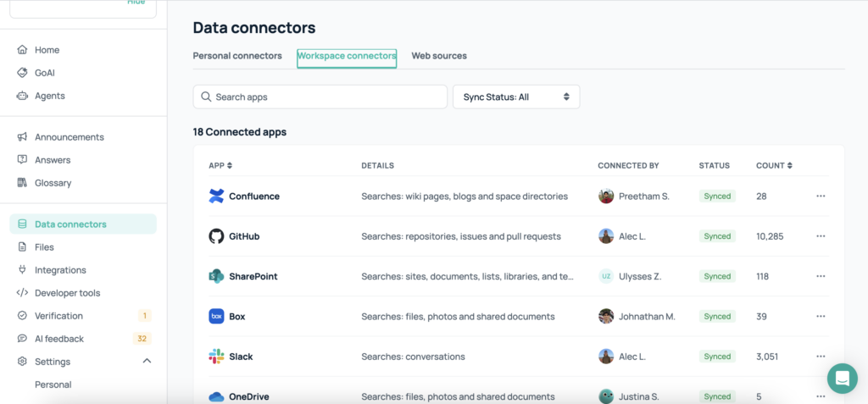The image size is (868, 404).
Task: Click the AI feedback chat icon
Action: click(22, 339)
